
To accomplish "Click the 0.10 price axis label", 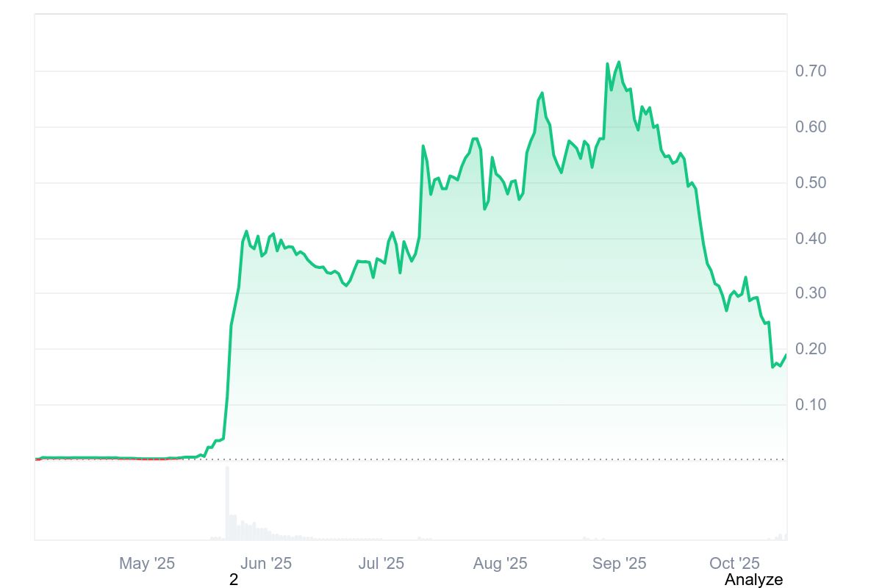I will (x=811, y=405).
